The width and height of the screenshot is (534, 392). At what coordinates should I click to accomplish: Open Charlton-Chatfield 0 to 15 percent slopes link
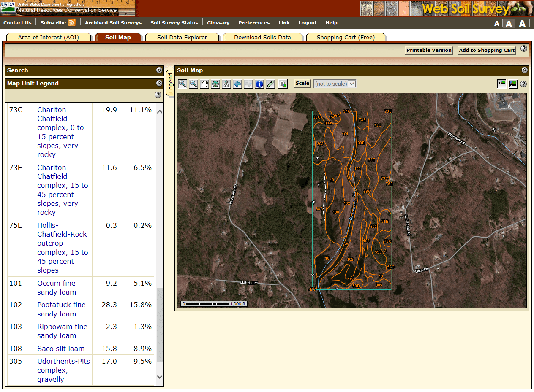[x=60, y=132]
